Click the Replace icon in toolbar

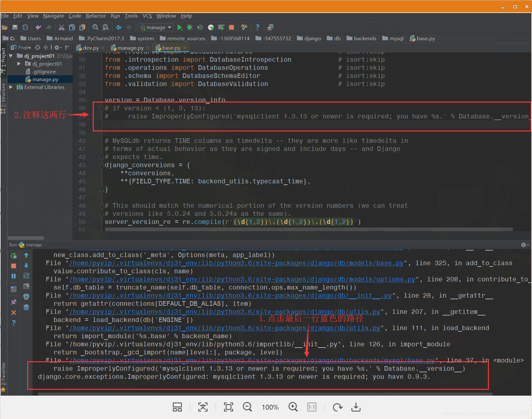click(x=106, y=28)
